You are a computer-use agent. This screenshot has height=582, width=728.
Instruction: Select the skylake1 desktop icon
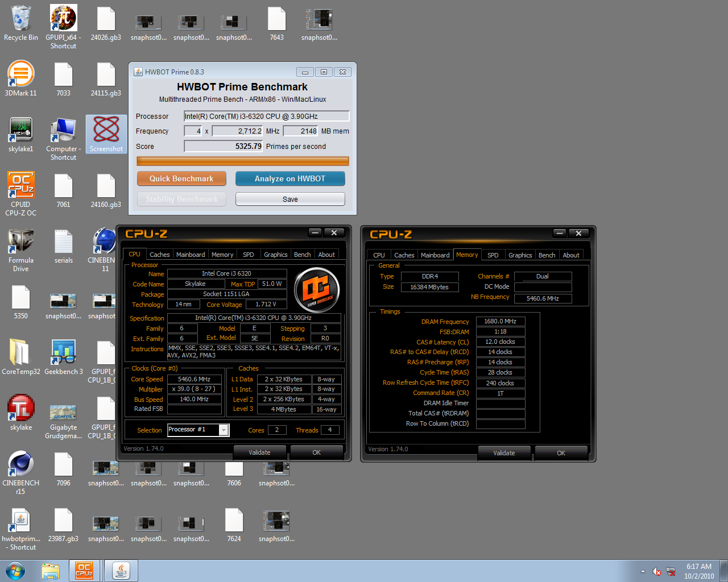click(20, 135)
